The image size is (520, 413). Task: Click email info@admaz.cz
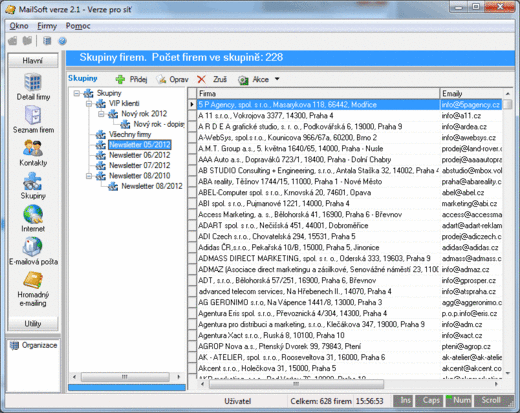click(x=465, y=270)
